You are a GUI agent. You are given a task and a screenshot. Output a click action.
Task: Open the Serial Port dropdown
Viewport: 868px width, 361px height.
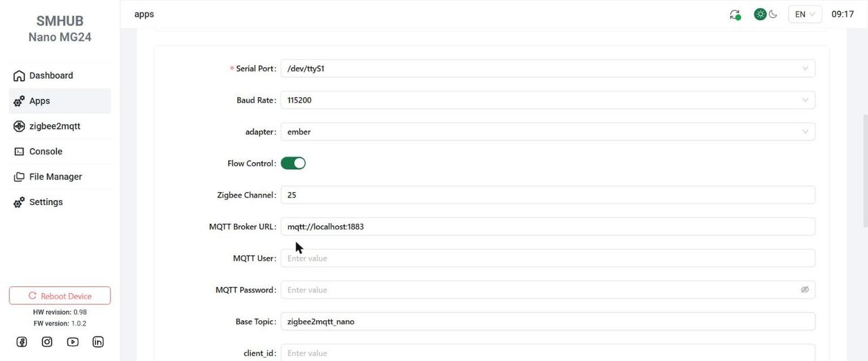(x=548, y=69)
